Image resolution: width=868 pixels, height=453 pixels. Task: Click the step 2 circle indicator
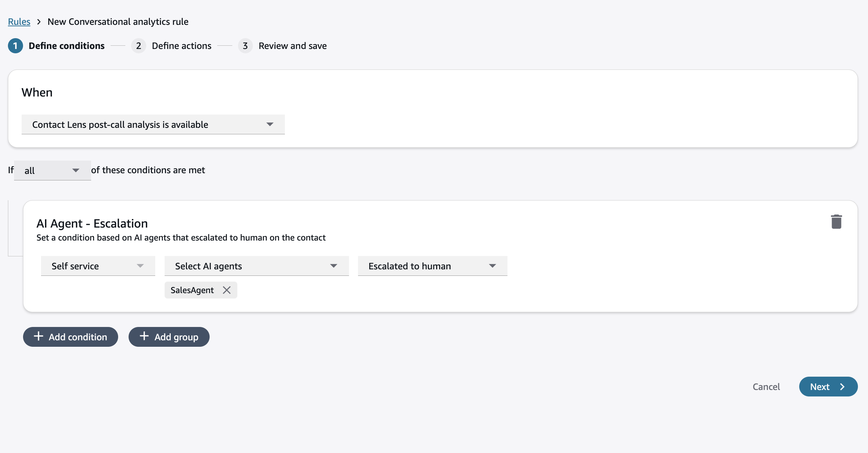pos(138,46)
